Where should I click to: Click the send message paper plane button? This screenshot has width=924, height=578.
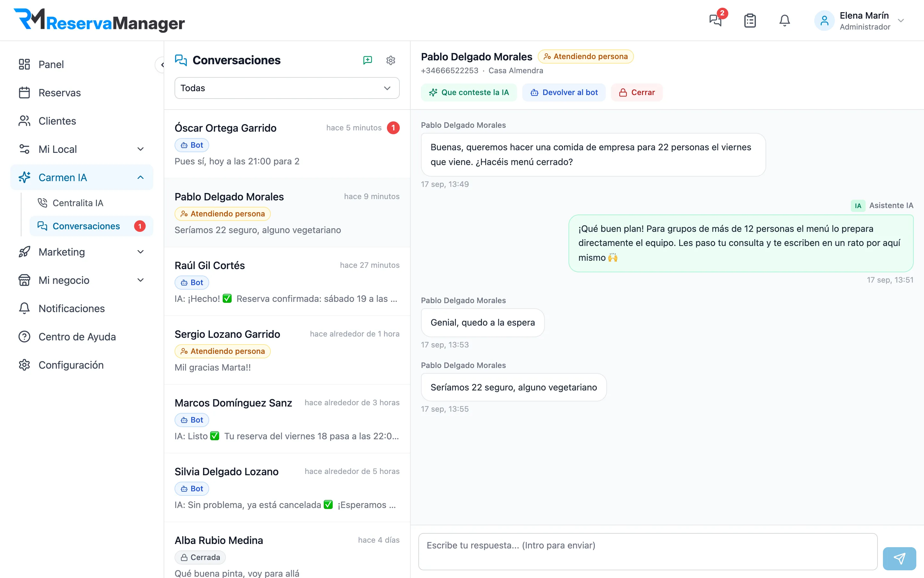pyautogui.click(x=899, y=558)
